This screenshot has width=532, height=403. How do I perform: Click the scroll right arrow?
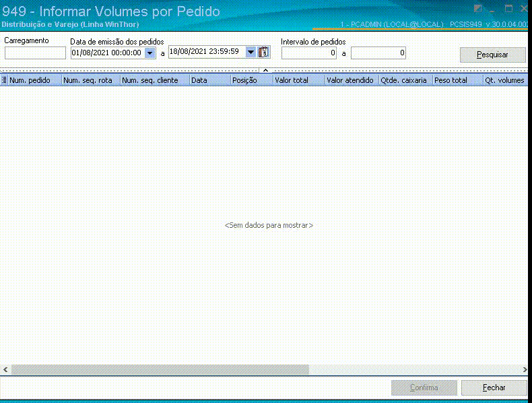pyautogui.click(x=525, y=369)
